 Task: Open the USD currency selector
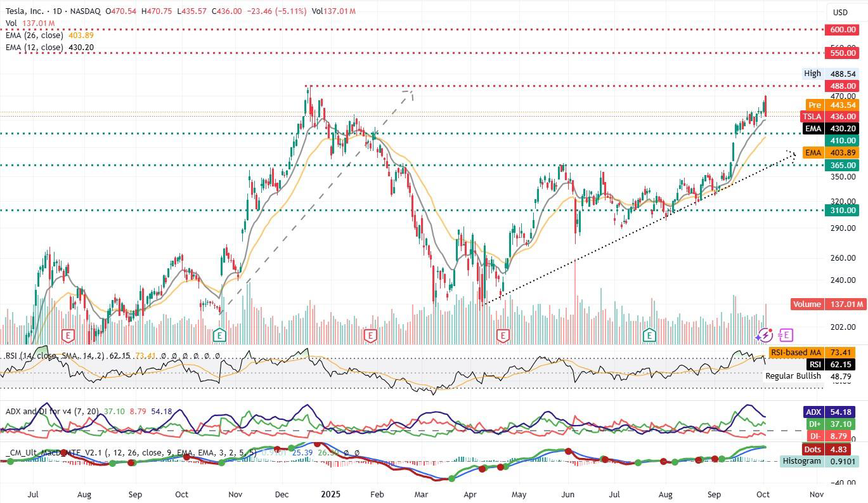point(840,12)
